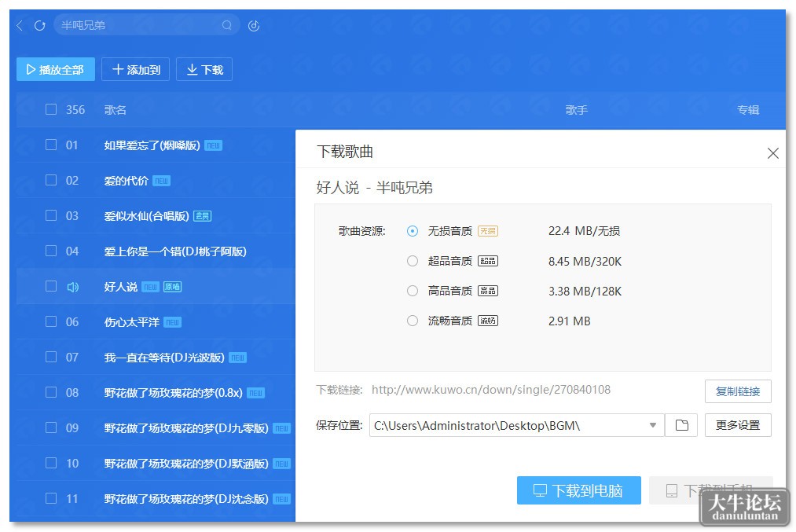Tick the checkbox for song 01
This screenshot has height=532, width=796.
pyautogui.click(x=51, y=145)
